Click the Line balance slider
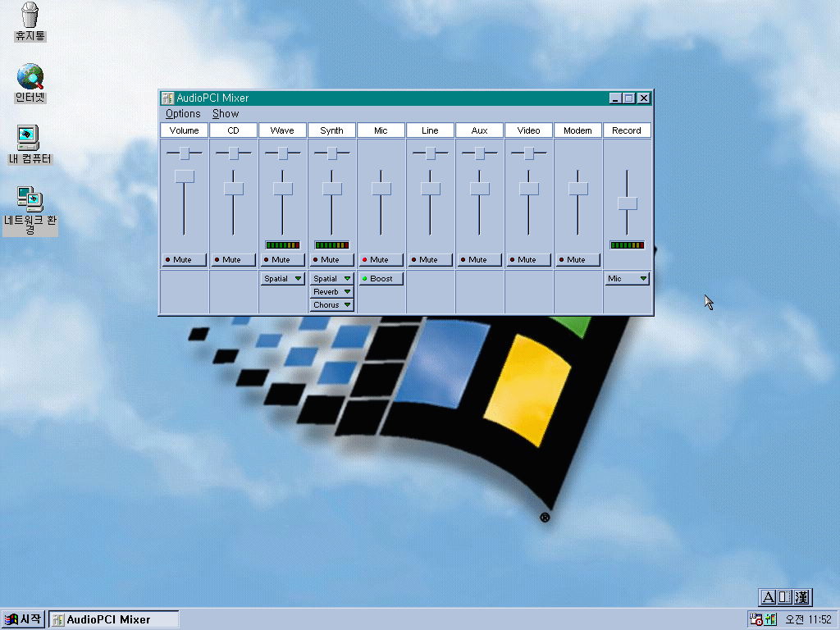 430,153
